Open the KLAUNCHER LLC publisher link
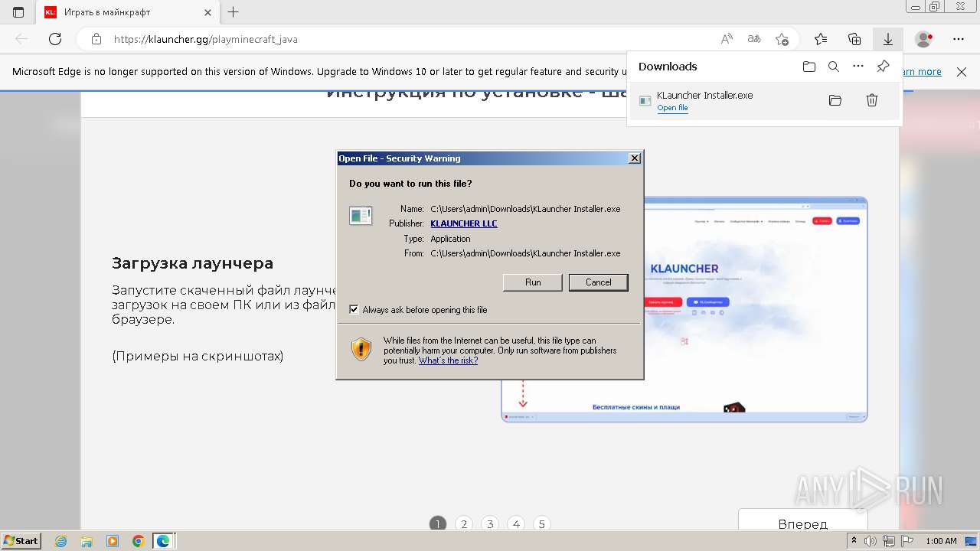 [464, 223]
